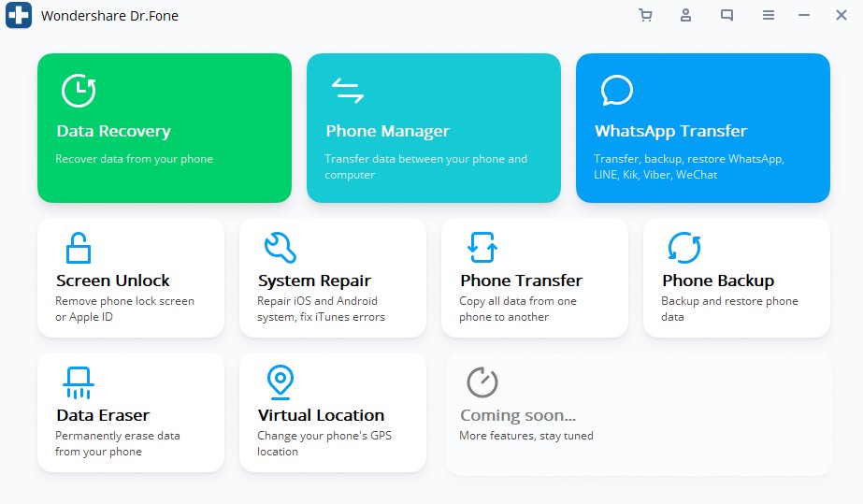Open the Virtual Location title
Viewport: 863px width, 504px height.
click(x=321, y=415)
